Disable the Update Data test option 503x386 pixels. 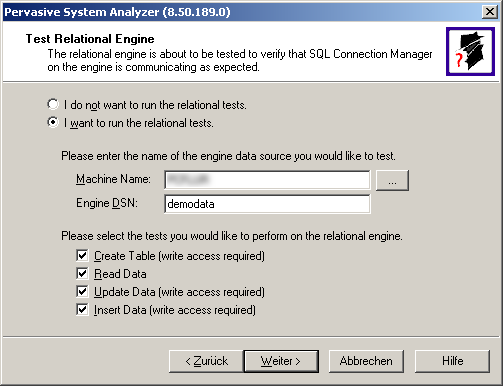82,292
